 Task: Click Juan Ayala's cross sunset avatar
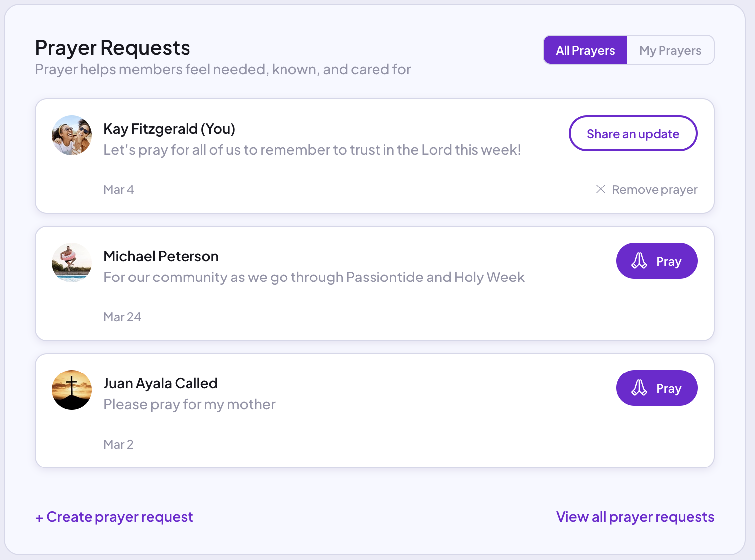[72, 390]
